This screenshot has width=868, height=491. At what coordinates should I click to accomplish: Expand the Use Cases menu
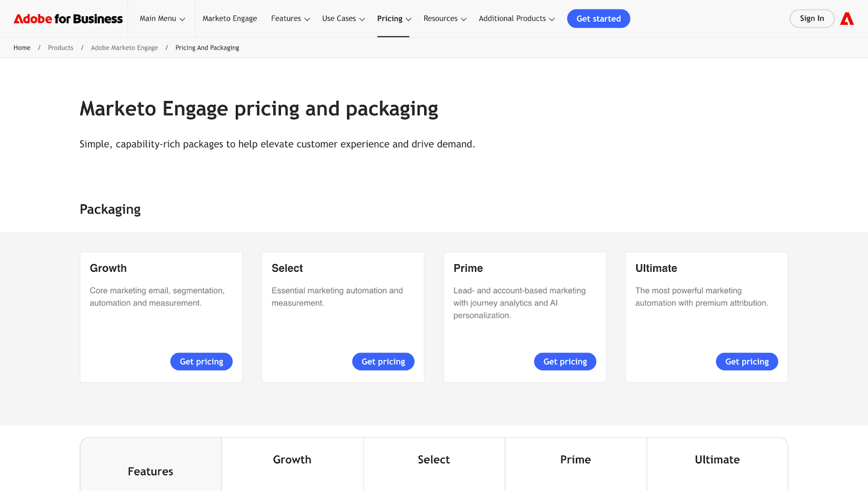tap(343, 18)
